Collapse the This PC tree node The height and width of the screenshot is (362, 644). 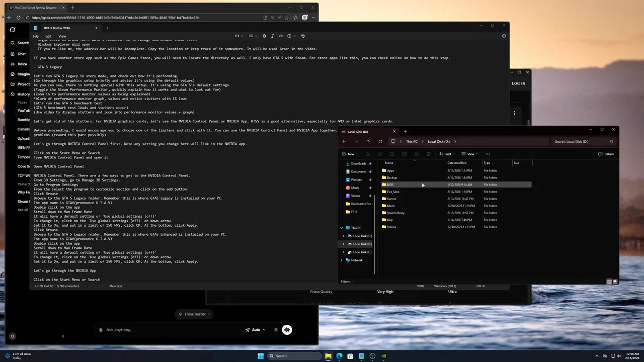tap(342, 228)
